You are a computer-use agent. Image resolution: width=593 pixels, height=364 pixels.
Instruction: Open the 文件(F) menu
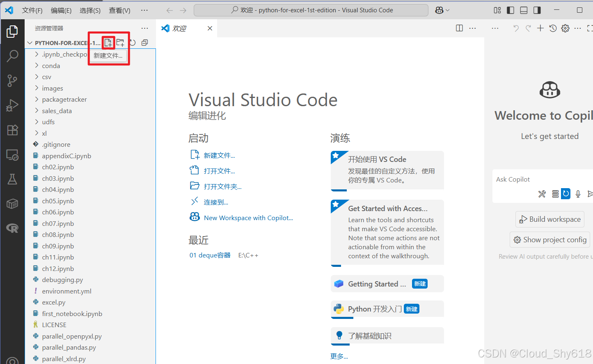(32, 10)
